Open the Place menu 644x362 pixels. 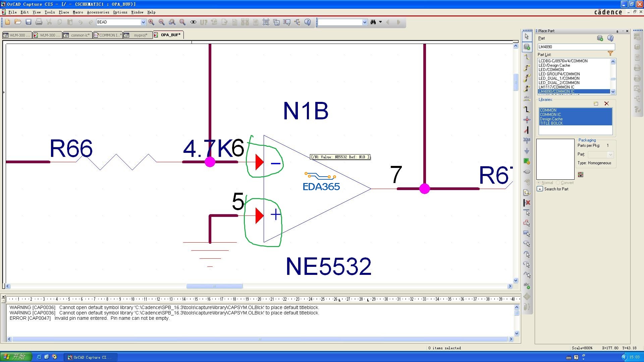click(64, 12)
